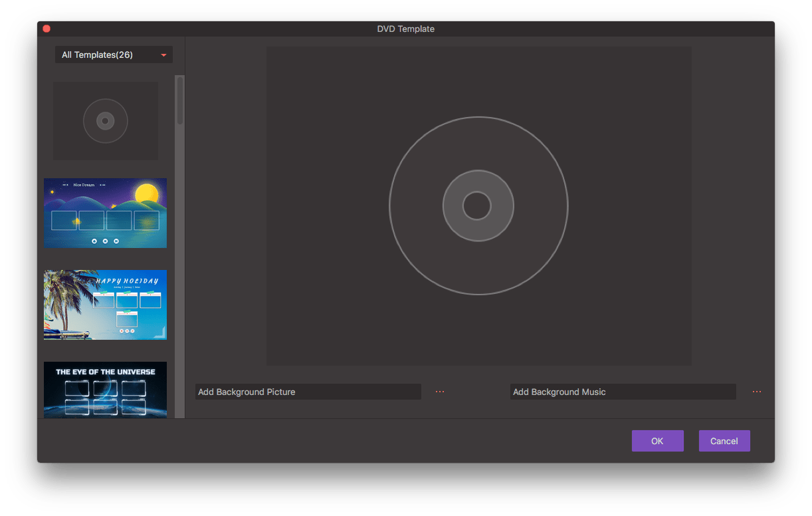This screenshot has width=812, height=516.
Task: Pick the Happy Holiday template
Action: tap(105, 305)
